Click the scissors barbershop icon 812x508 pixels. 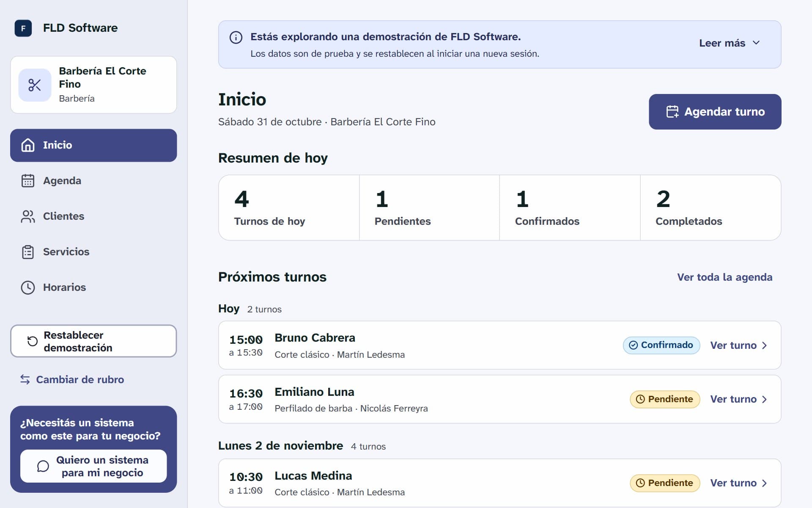point(35,85)
